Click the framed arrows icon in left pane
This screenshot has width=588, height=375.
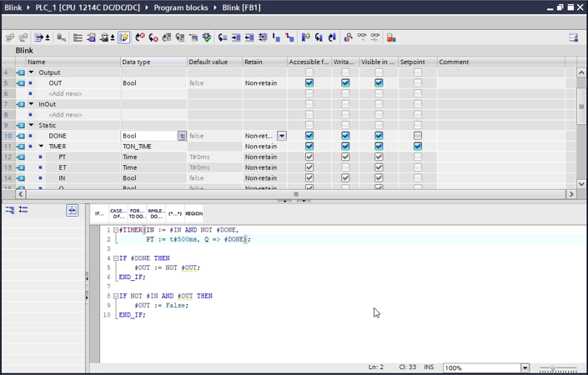[72, 210]
